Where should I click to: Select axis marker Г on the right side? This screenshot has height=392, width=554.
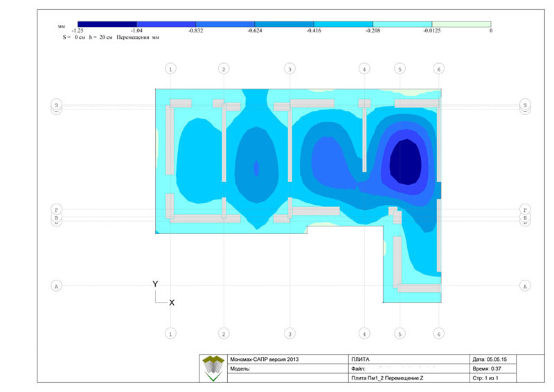click(x=525, y=210)
